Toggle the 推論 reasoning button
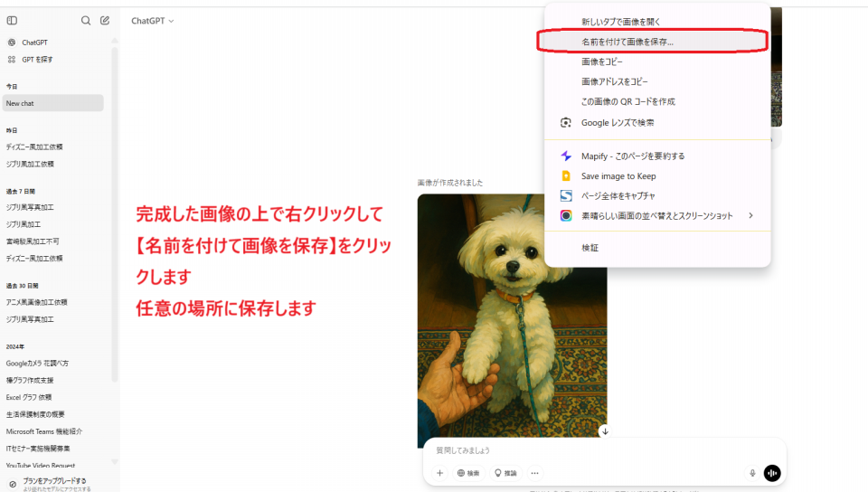This screenshot has height=492, width=868. click(x=505, y=473)
